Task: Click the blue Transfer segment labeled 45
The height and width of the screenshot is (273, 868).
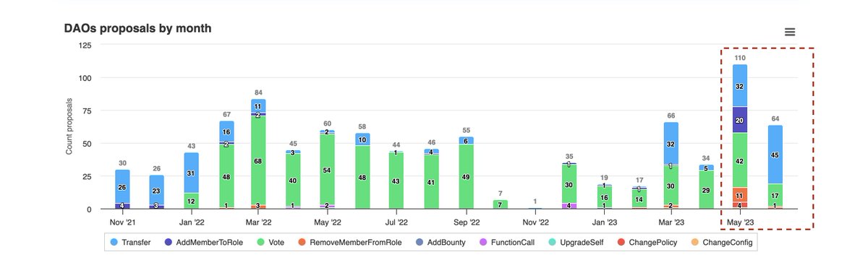Action: [x=775, y=155]
